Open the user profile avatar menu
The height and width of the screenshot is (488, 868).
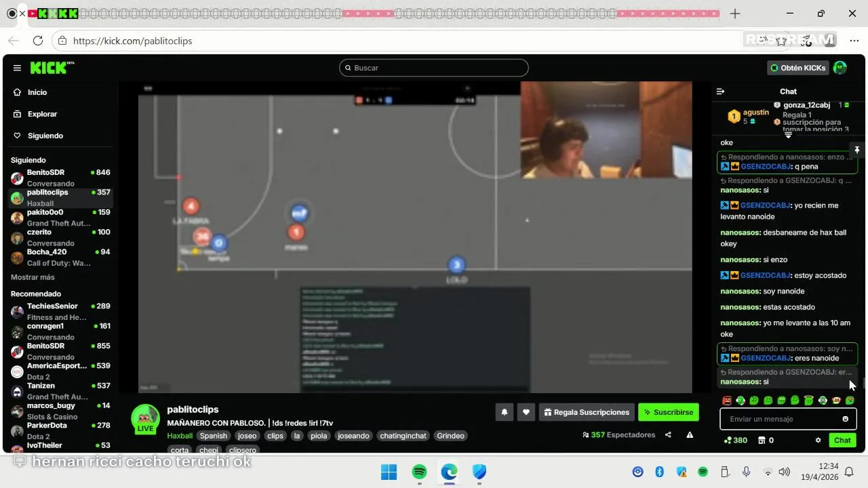(x=840, y=68)
